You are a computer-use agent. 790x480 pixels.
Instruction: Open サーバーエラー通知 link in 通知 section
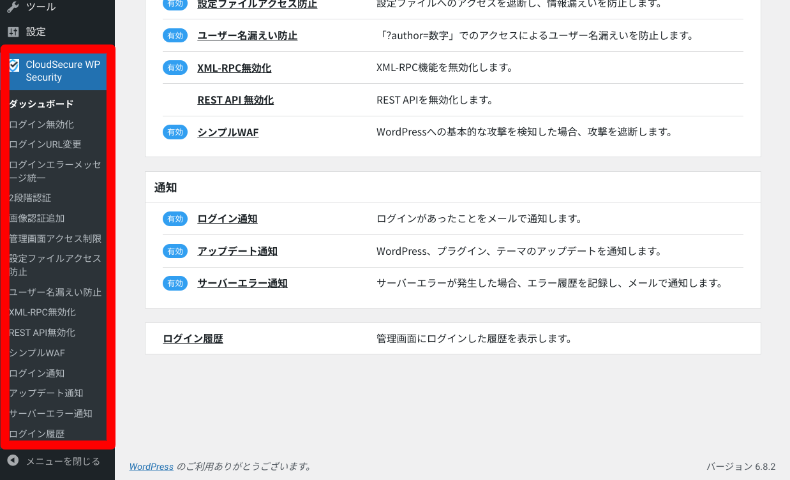tap(242, 283)
